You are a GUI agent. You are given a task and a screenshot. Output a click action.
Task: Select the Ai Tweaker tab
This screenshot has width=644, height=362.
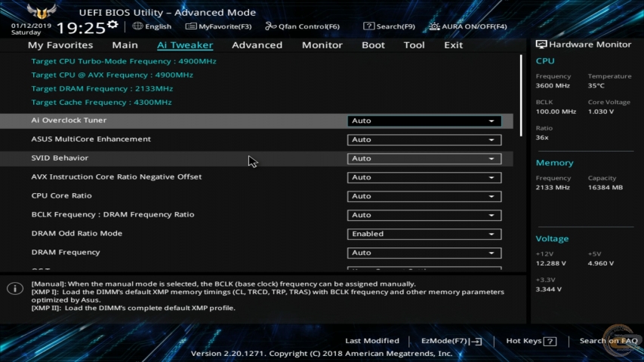pos(185,45)
